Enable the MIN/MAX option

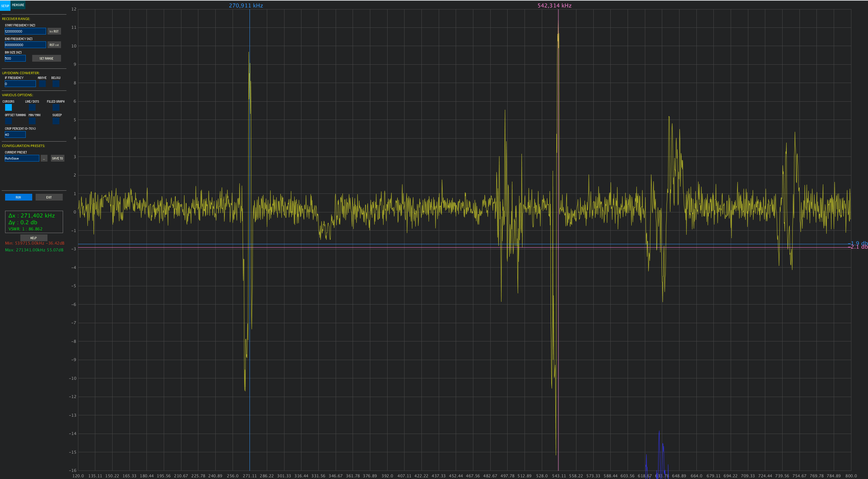pyautogui.click(x=33, y=121)
